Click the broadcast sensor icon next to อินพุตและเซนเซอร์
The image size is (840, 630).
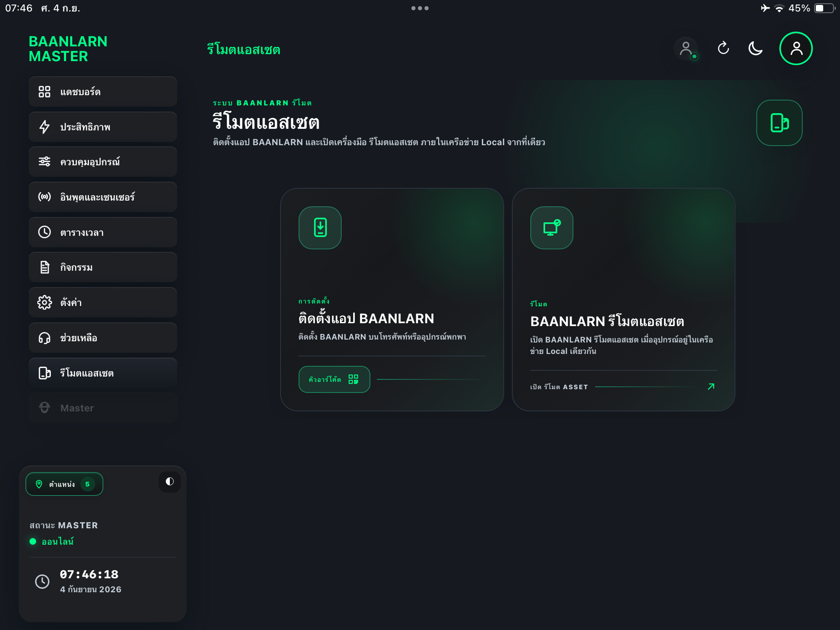click(44, 197)
